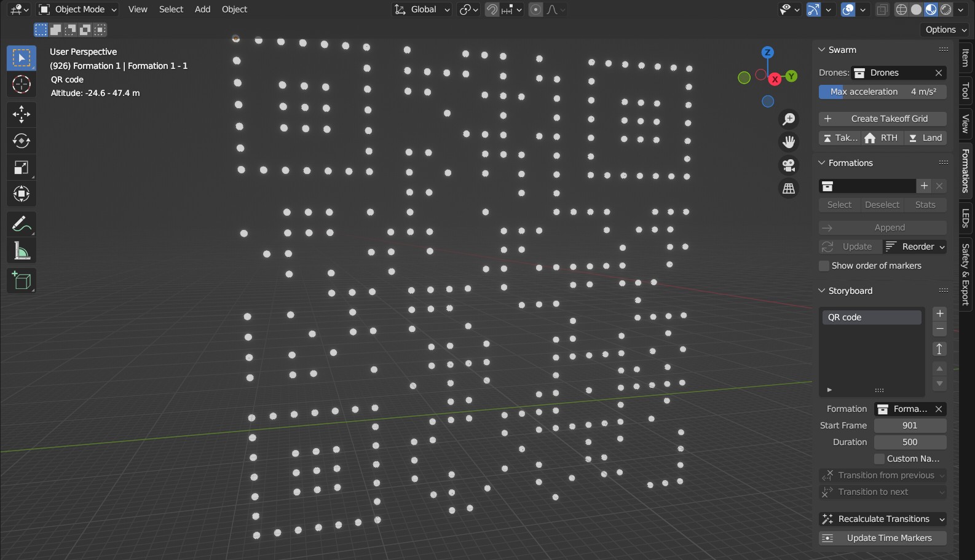Screen dimensions: 975x560
Task: Switch to material preview shading
Action: click(x=931, y=9)
